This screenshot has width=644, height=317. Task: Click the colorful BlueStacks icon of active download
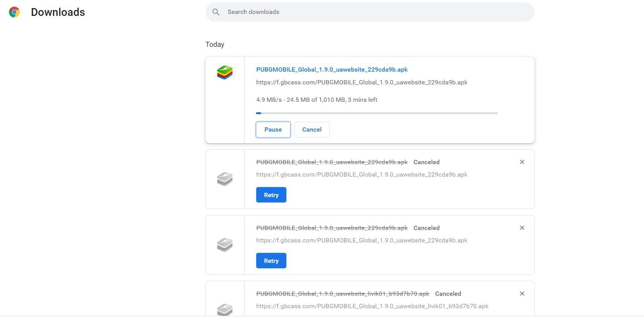point(225,72)
